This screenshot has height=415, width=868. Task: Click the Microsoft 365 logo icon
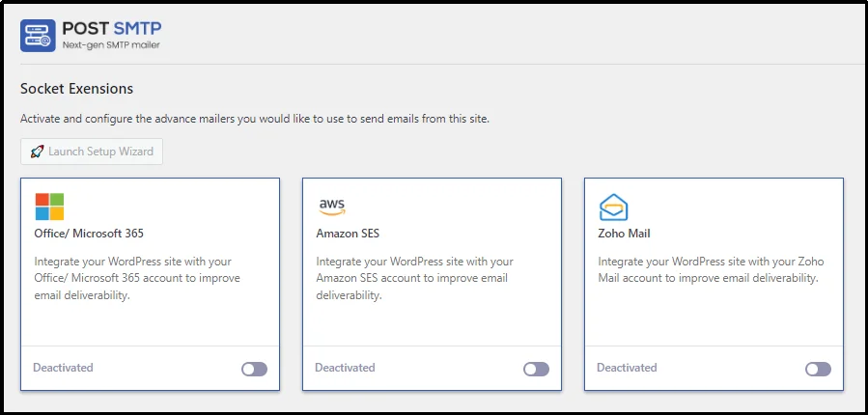pos(49,207)
